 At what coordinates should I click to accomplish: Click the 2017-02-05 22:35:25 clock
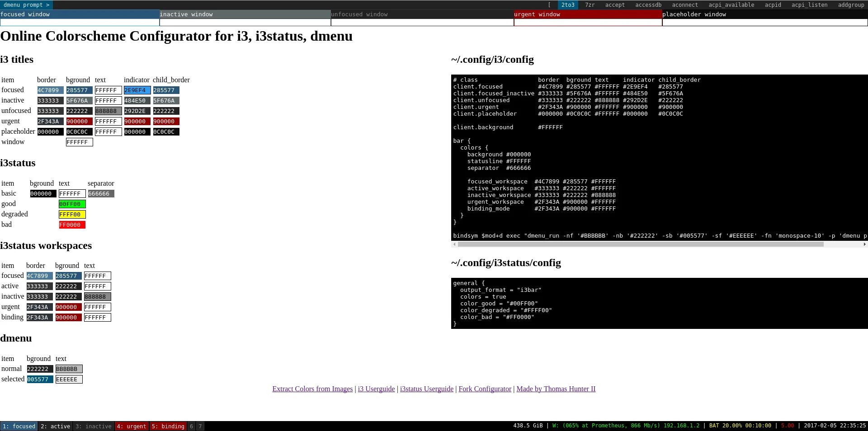tap(835, 426)
